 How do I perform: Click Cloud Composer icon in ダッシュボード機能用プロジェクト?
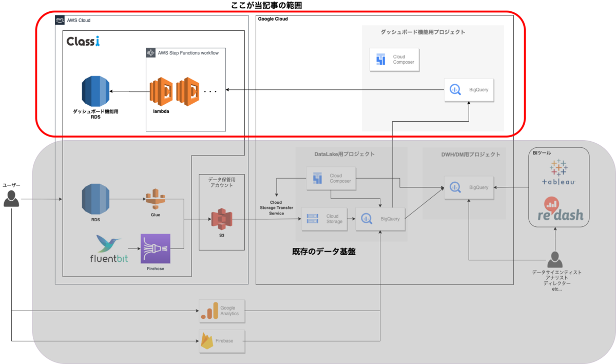pos(380,60)
